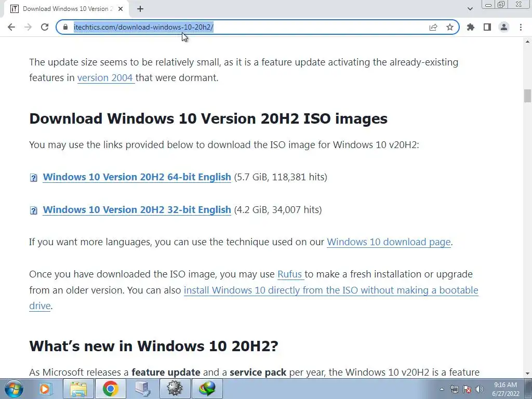Click the page scrollbar thumb
The height and width of the screenshot is (399, 532).
[x=527, y=96]
